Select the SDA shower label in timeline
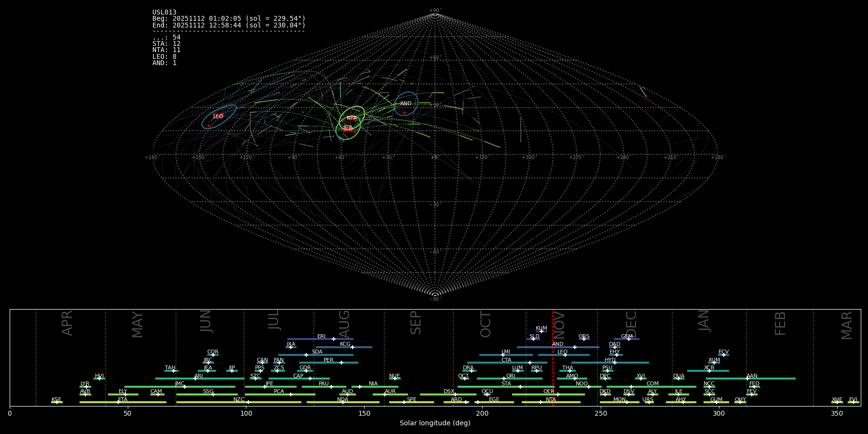This screenshot has width=868, height=434. (x=317, y=352)
